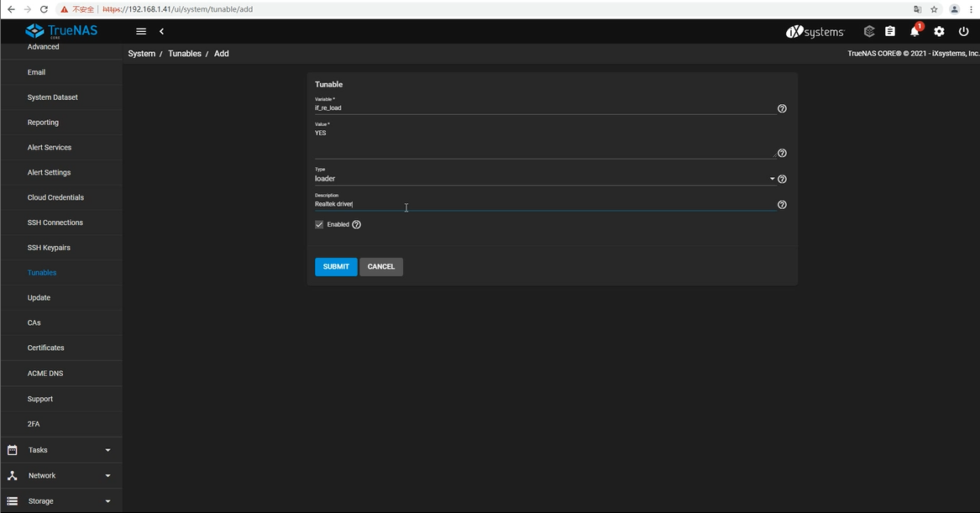Viewport: 980px width, 513px height.
Task: Uncheck the Enabled checkbox
Action: pos(319,225)
